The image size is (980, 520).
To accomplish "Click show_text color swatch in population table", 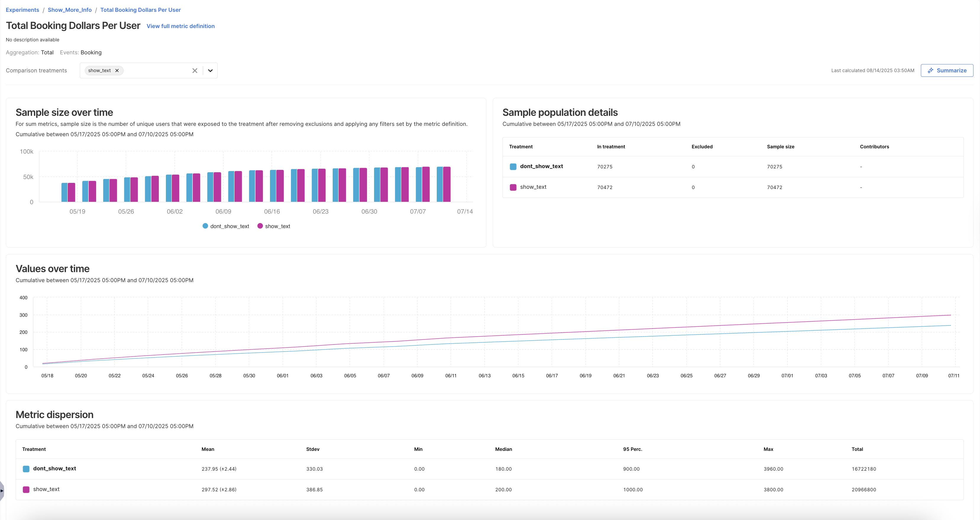I will click(x=513, y=187).
